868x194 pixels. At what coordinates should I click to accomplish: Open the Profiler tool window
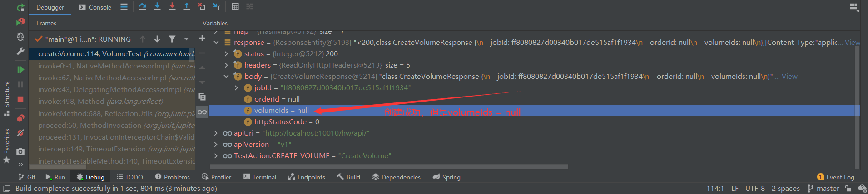click(217, 177)
